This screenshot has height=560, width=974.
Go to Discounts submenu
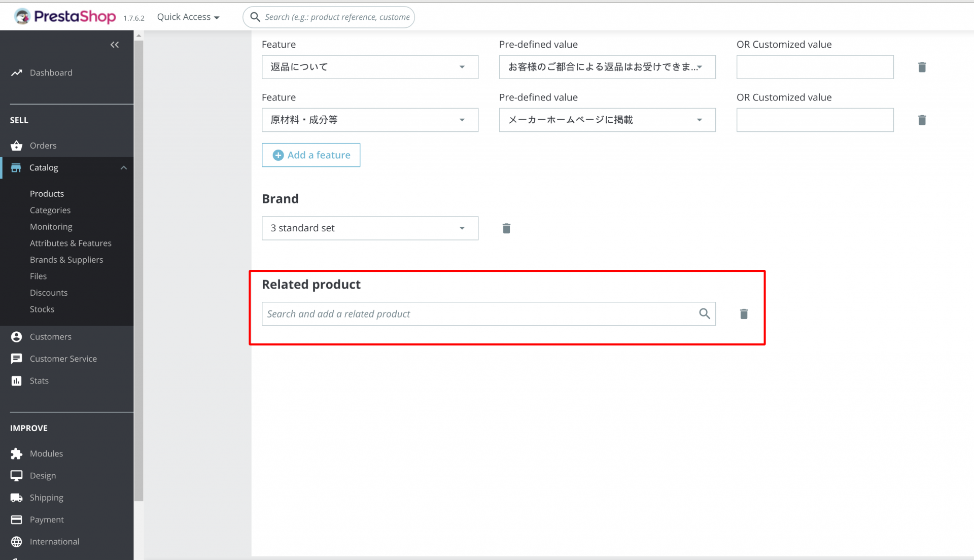pos(49,293)
